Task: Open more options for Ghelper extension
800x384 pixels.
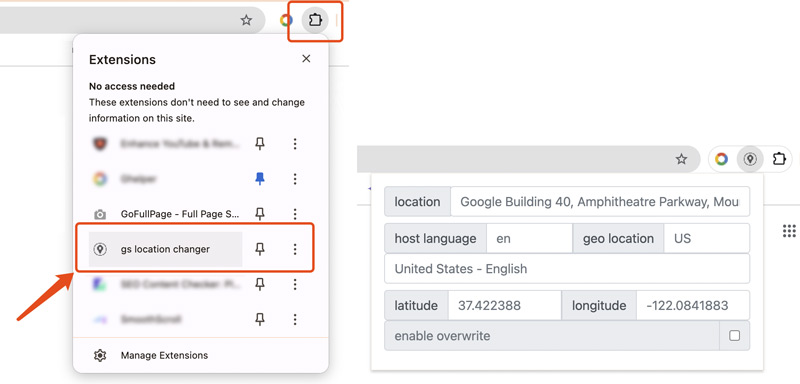Action: pos(295,179)
